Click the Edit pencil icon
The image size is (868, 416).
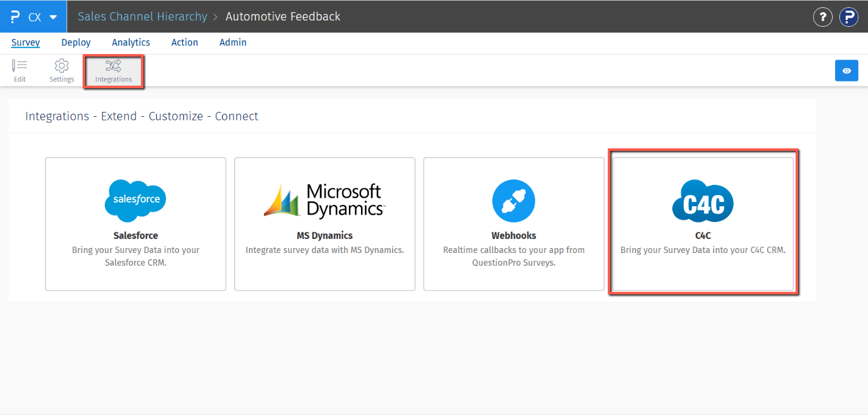(19, 66)
